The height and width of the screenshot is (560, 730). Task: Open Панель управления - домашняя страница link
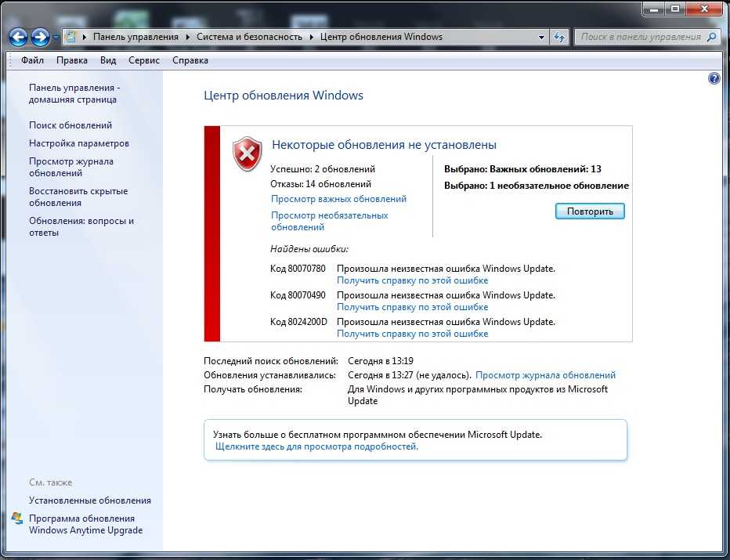tap(74, 93)
